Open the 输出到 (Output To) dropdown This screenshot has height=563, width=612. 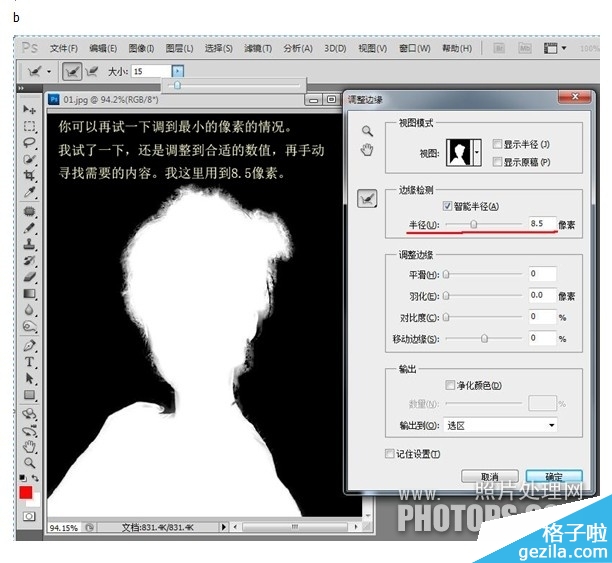click(x=500, y=425)
